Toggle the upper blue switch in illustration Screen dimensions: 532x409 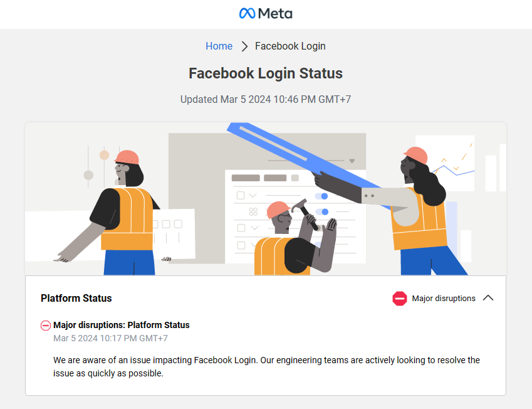click(x=321, y=196)
